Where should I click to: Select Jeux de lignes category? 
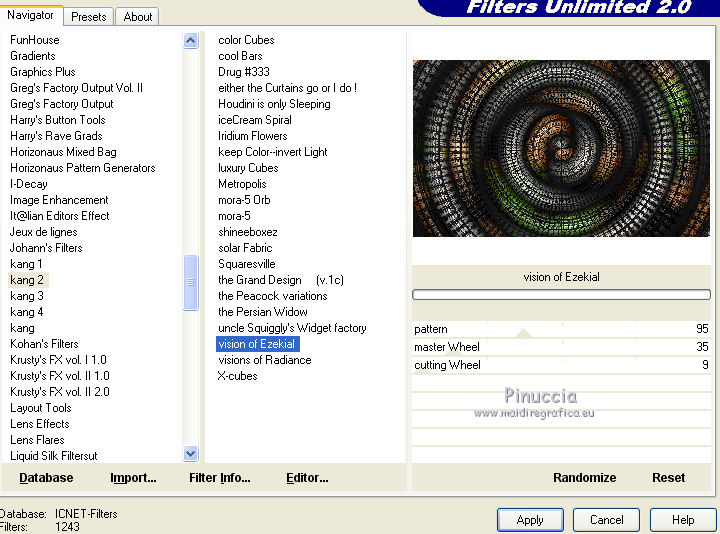pos(44,232)
